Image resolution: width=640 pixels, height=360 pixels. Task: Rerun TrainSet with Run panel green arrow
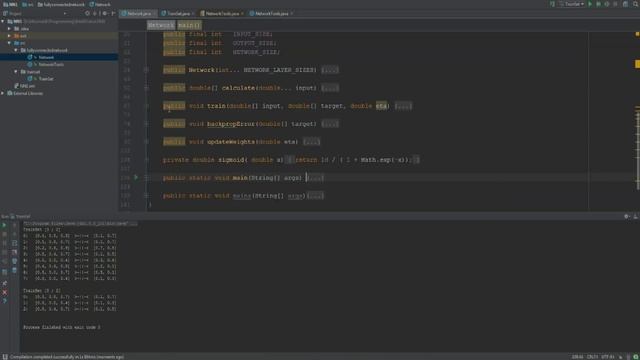(x=4, y=225)
